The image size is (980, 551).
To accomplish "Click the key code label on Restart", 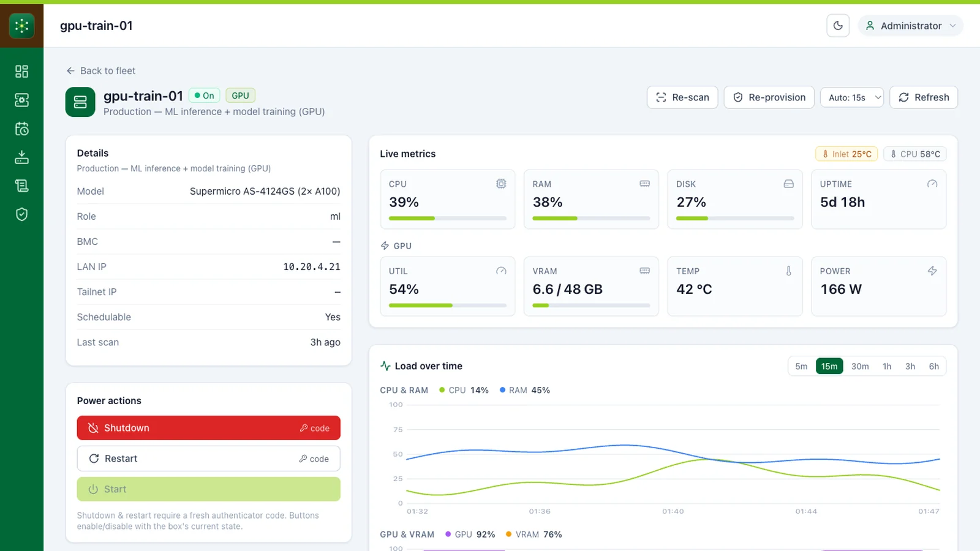I will (314, 459).
